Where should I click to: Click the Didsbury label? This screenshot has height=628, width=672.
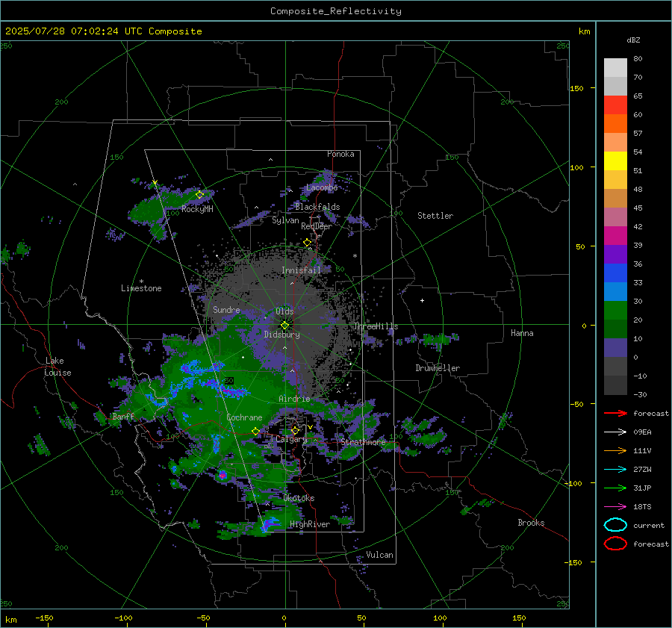click(282, 335)
